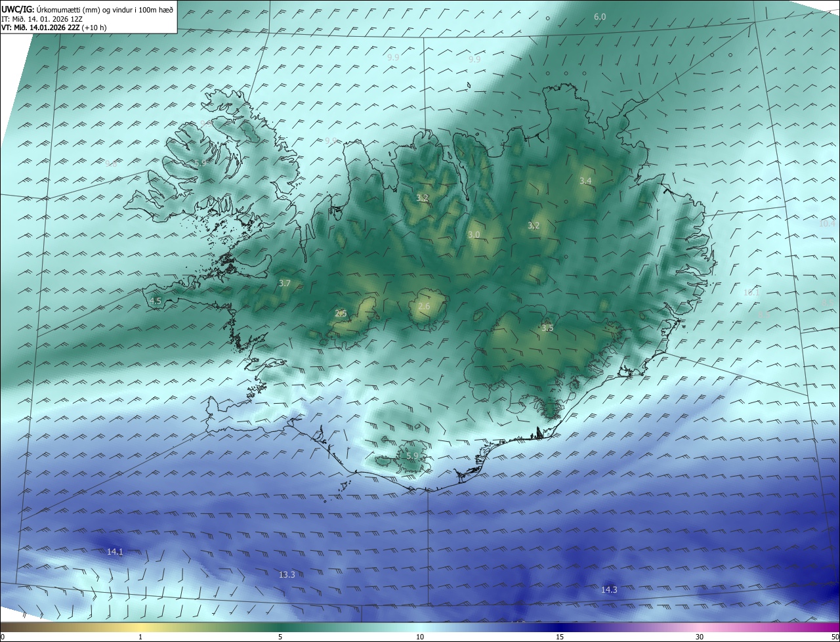Click the 10.4 value on the map
This screenshot has width=840, height=642.
click(x=827, y=223)
